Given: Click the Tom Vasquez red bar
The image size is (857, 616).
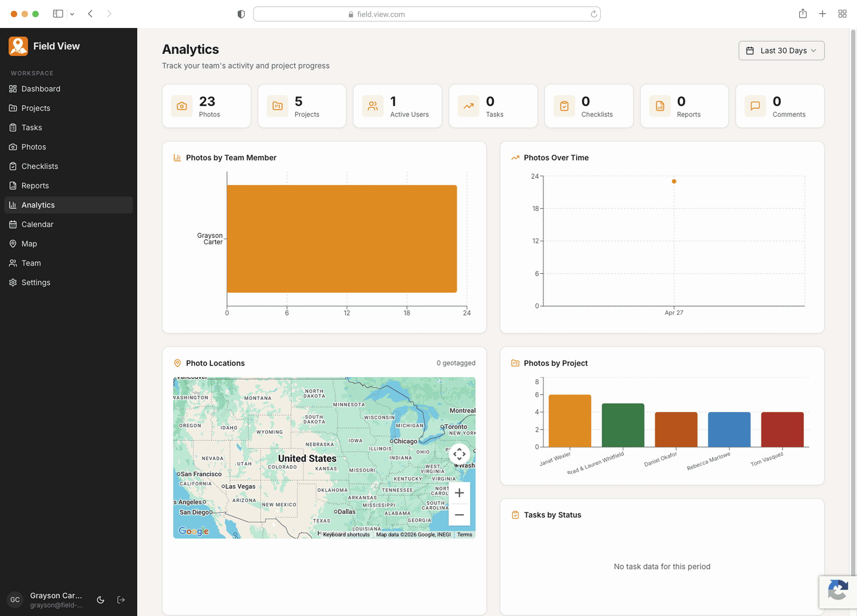Looking at the screenshot, I should pos(782,430).
